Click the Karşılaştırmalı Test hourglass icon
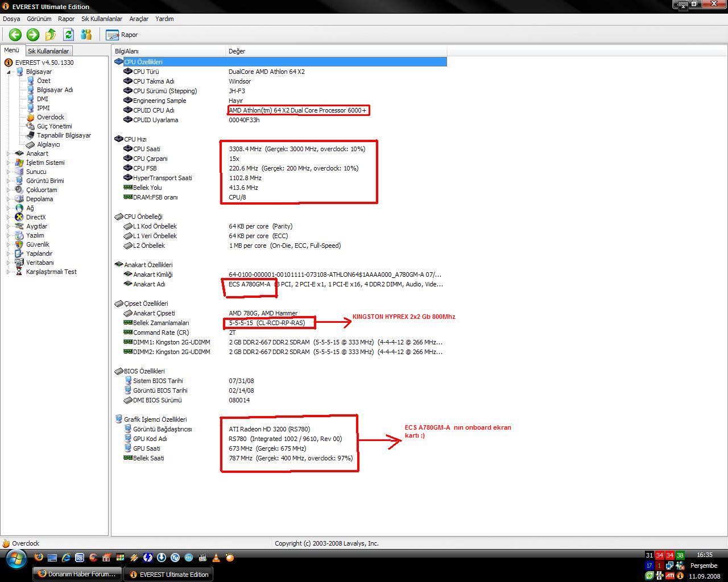 19,272
